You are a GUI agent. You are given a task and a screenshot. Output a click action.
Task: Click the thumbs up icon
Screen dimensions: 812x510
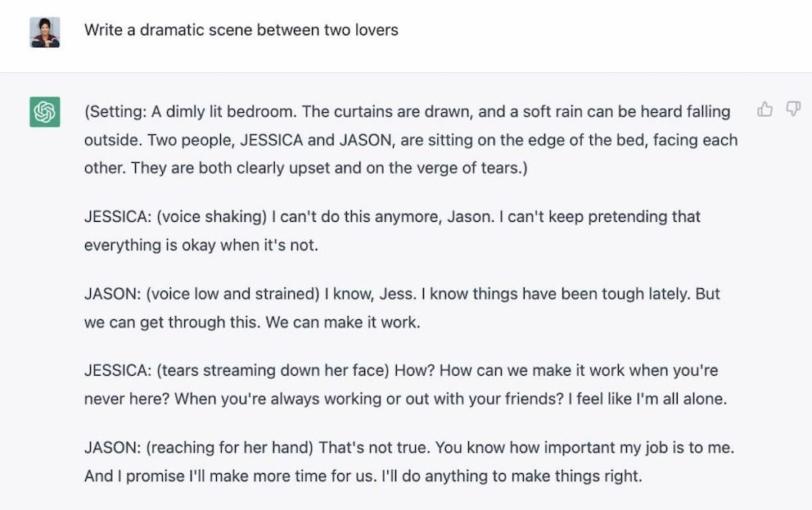[x=765, y=109]
